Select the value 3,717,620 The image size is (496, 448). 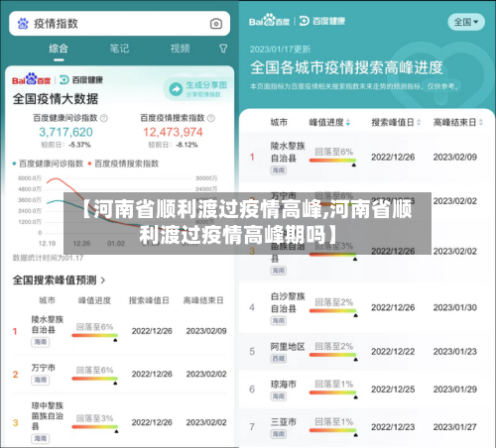[x=65, y=132]
